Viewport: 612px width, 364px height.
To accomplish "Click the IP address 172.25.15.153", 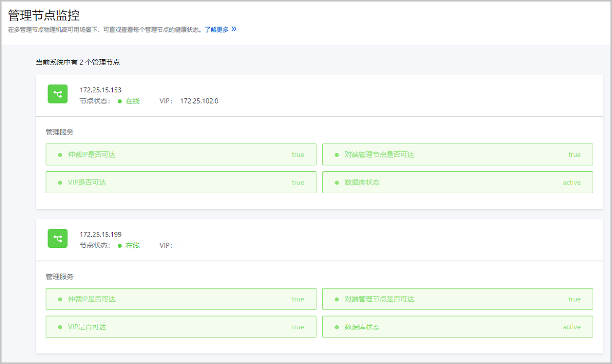I will pyautogui.click(x=100, y=90).
